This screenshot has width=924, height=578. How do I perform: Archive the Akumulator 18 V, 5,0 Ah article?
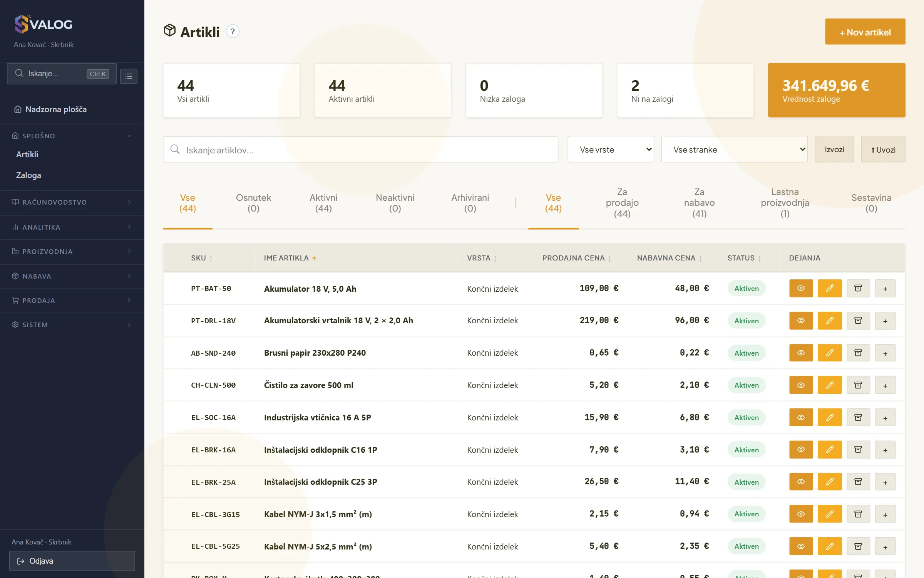858,288
